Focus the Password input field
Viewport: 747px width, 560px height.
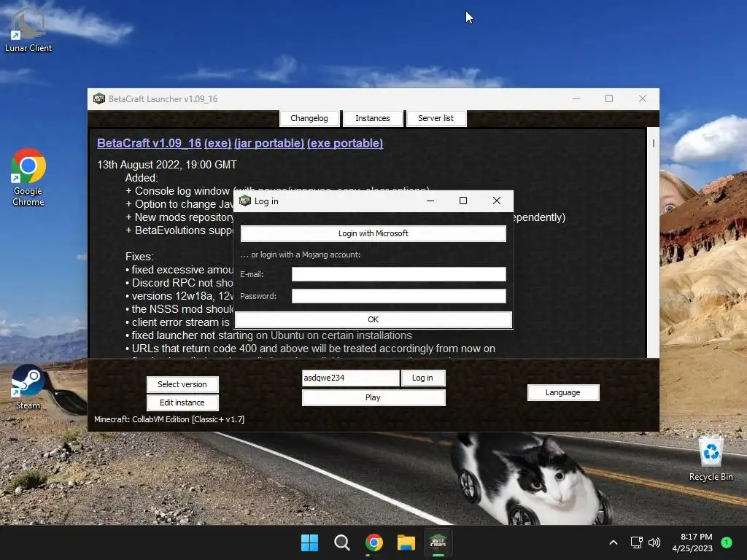(399, 296)
